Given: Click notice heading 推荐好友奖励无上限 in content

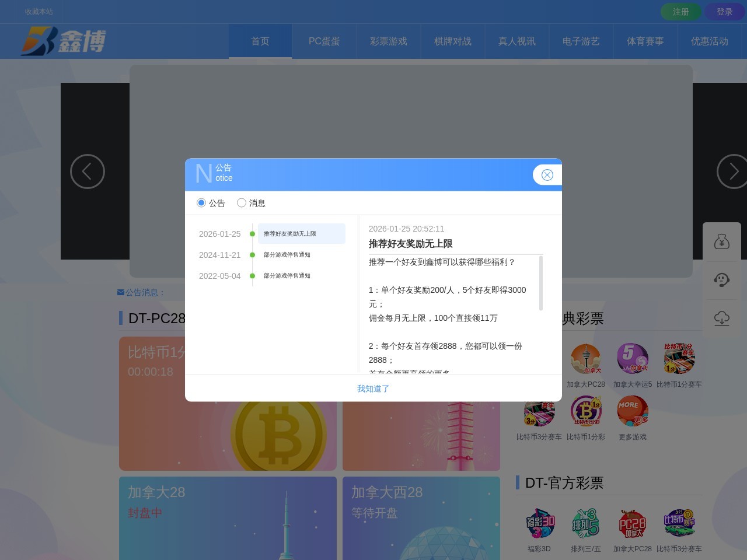Looking at the screenshot, I should (x=411, y=244).
